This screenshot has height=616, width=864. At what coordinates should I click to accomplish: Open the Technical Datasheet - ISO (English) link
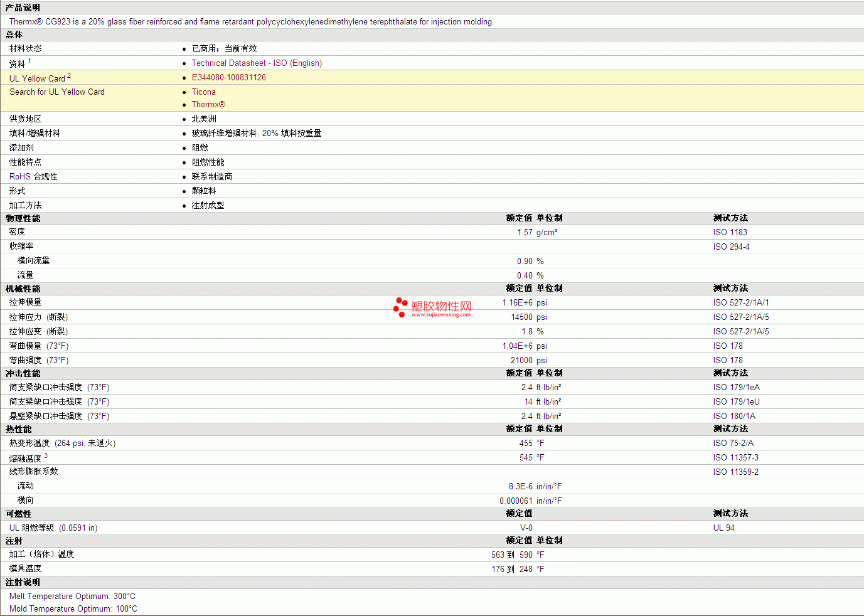(257, 63)
